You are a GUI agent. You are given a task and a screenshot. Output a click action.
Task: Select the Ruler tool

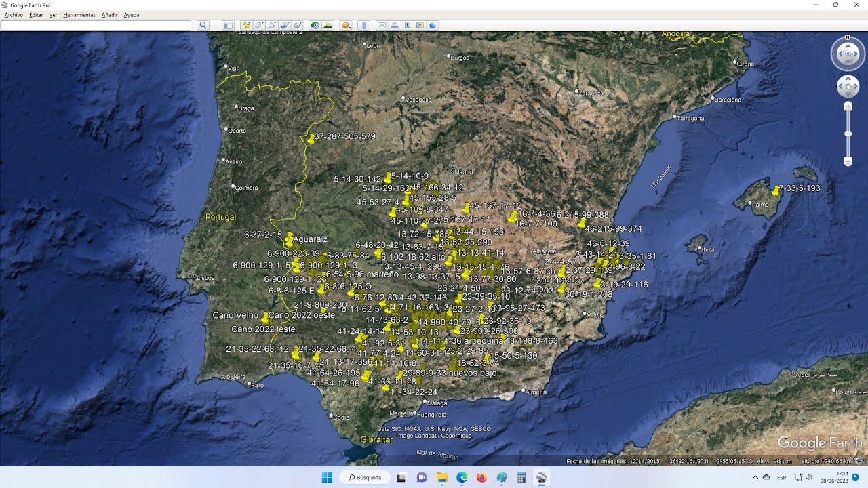(x=364, y=25)
